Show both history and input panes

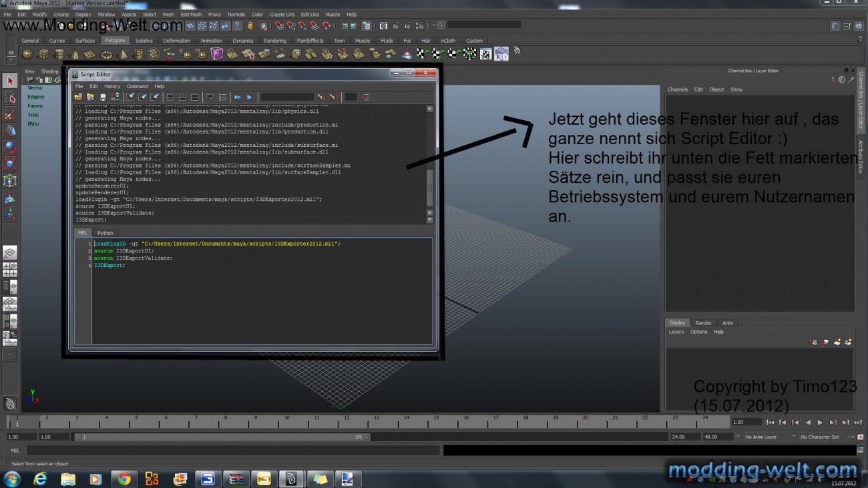click(194, 97)
